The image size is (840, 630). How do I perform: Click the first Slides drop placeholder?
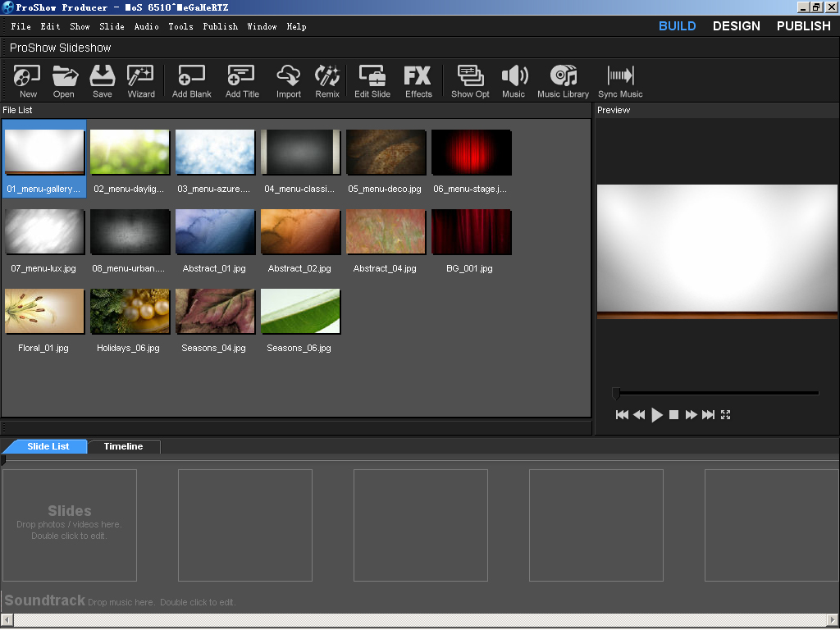click(x=70, y=526)
